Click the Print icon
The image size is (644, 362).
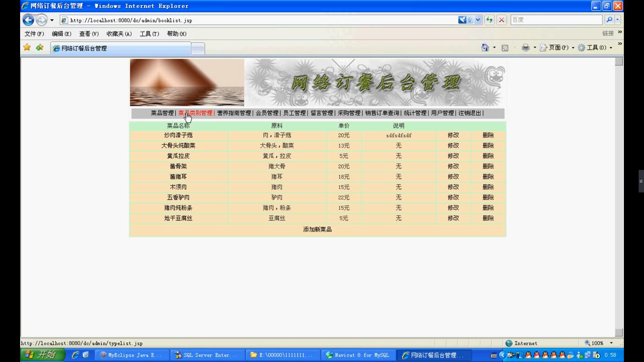526,48
